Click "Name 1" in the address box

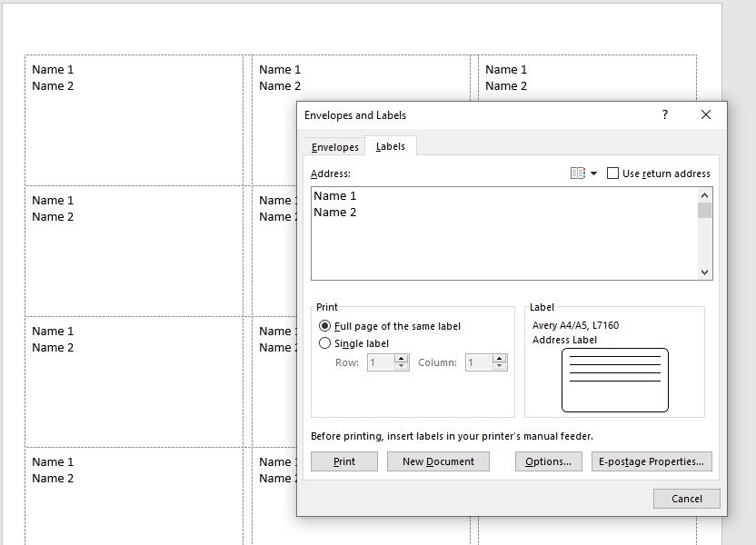pos(335,195)
